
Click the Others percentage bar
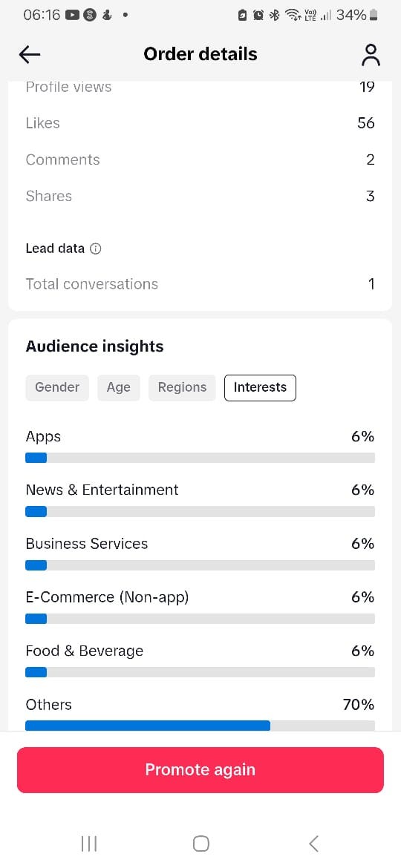[x=200, y=725]
